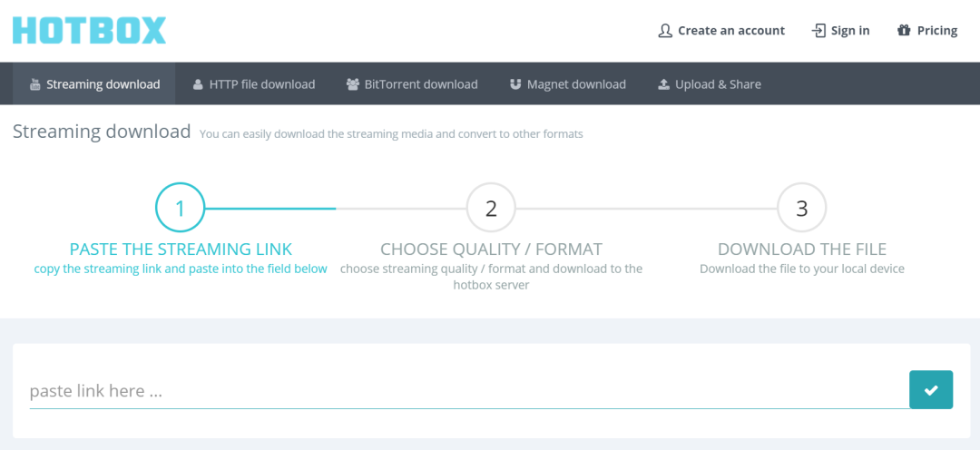980x450 pixels.
Task: Click the user icon beside Create an account
Action: pyautogui.click(x=665, y=31)
